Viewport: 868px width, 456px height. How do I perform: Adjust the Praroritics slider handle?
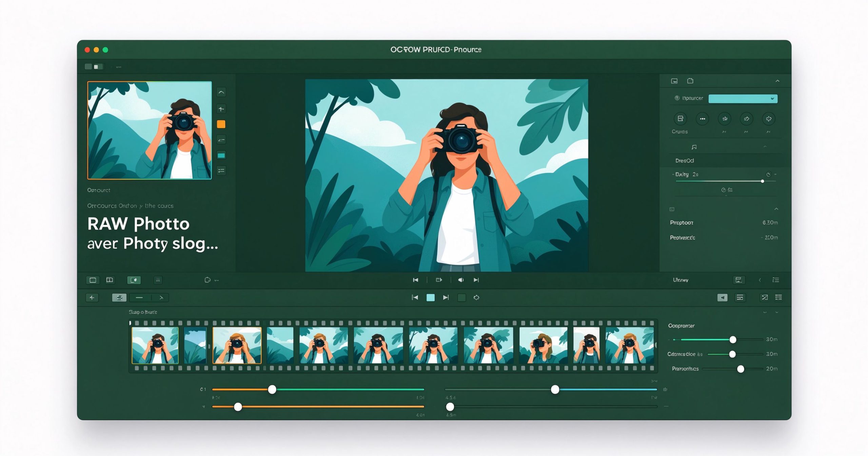click(x=741, y=369)
